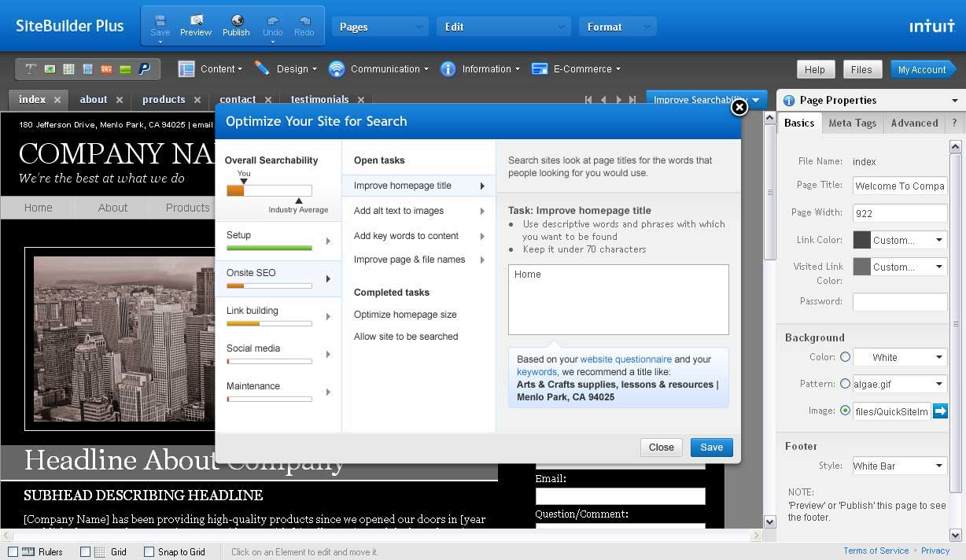Select the Text tool icon
This screenshot has height=560, width=966.
coord(31,69)
